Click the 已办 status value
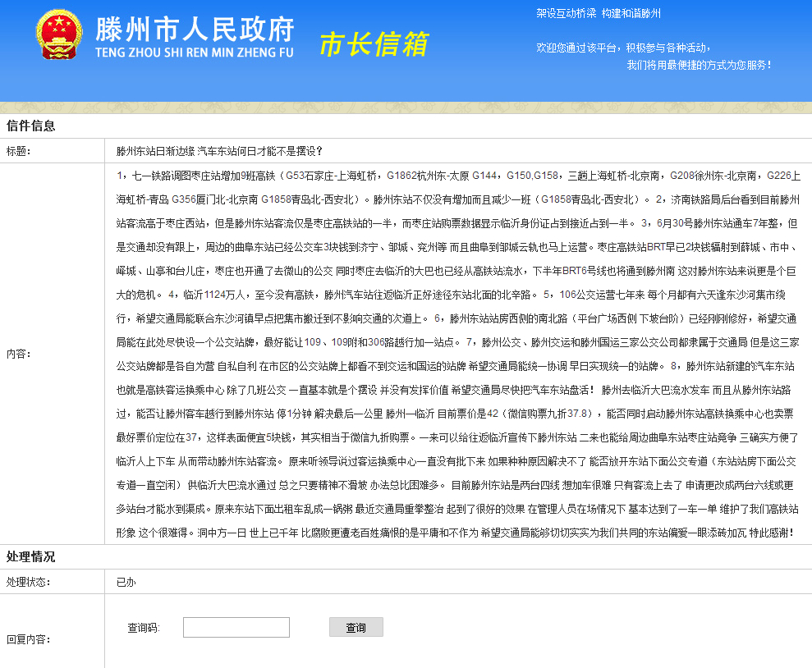Viewport: 812px width, 668px height. pyautogui.click(x=126, y=582)
